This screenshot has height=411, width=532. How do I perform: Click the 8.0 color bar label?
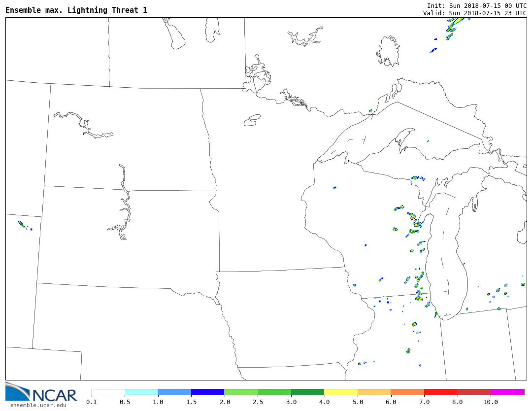(457, 402)
